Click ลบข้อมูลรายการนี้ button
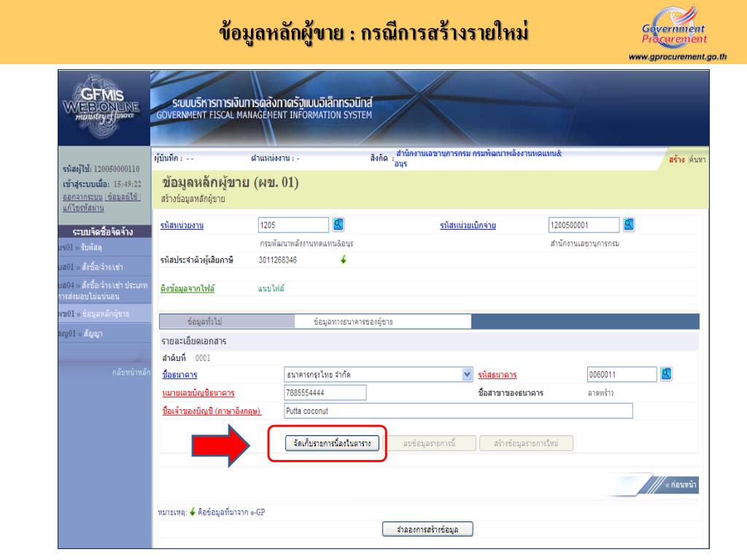 pyautogui.click(x=429, y=443)
